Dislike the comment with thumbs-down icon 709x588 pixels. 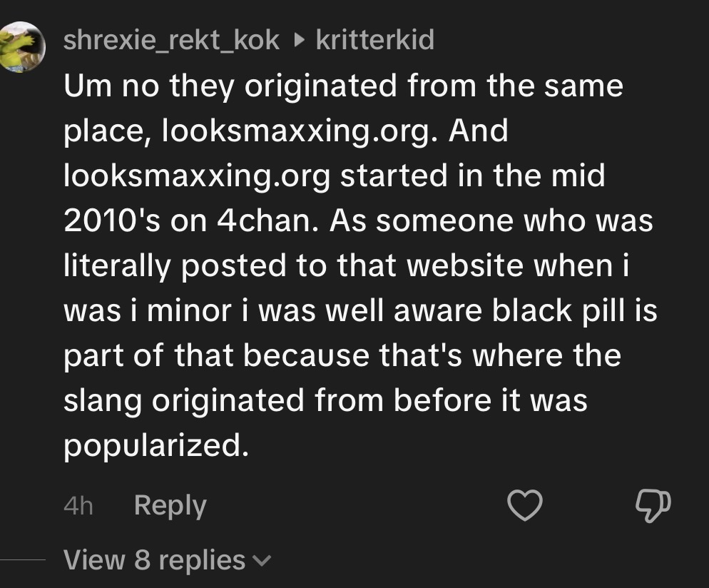click(653, 506)
